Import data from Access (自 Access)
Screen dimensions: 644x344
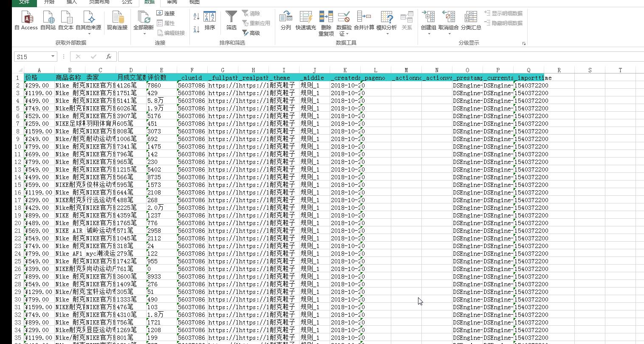26,21
